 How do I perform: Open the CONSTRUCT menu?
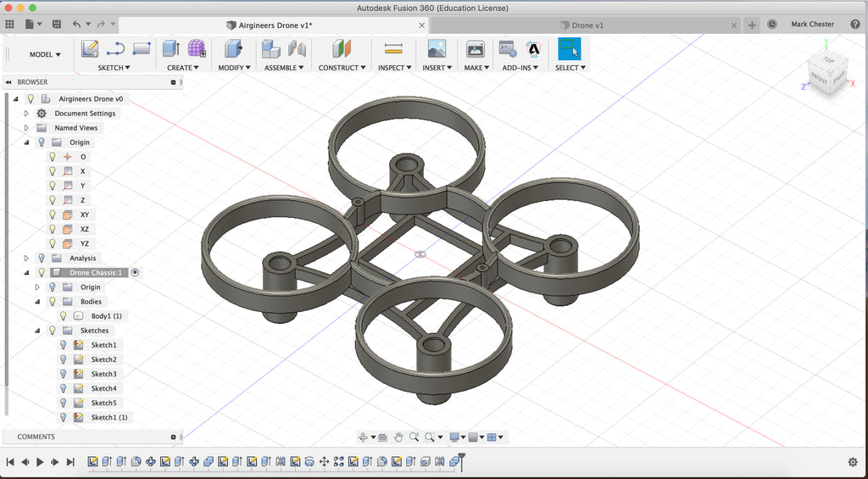pos(342,68)
